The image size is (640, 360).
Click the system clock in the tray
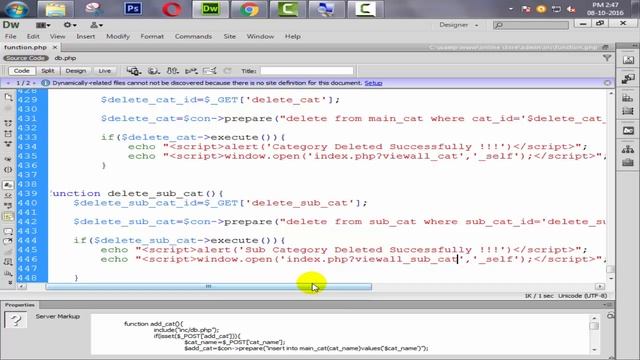coord(605,9)
